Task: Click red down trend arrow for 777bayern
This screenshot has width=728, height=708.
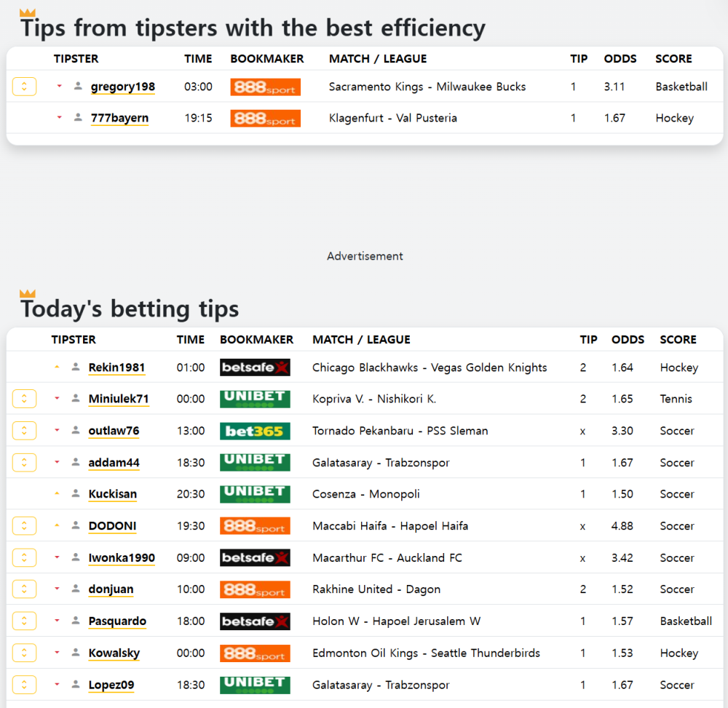Action: click(x=59, y=117)
